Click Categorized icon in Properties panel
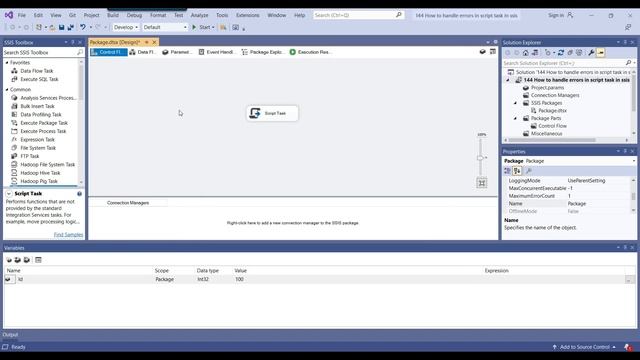The width and height of the screenshot is (640, 360). click(x=507, y=171)
